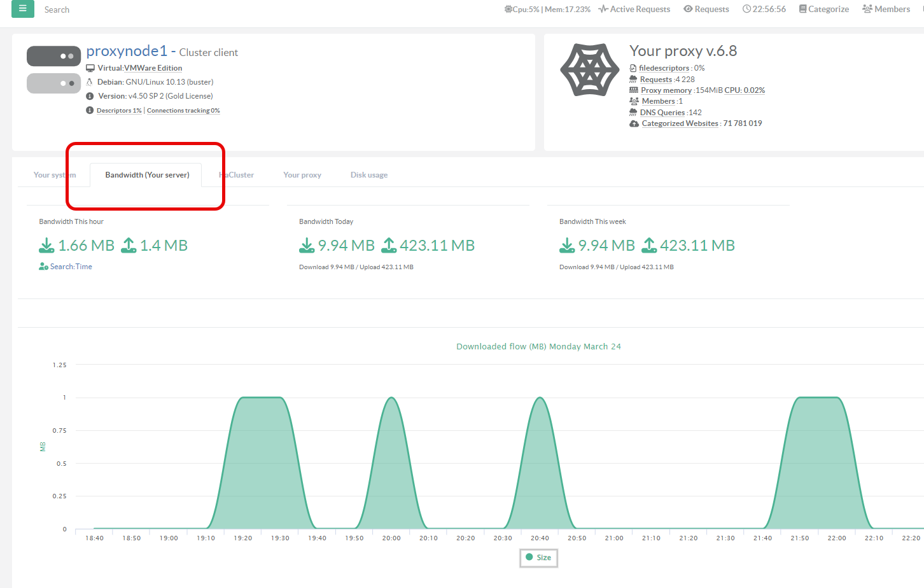
Task: Click the eye icon next to Requests
Action: click(688, 9)
